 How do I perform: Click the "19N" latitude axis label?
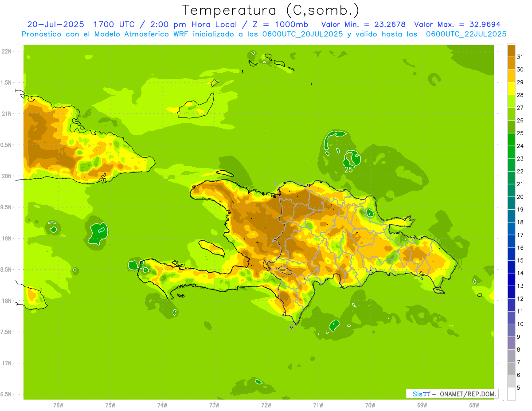(x=7, y=238)
